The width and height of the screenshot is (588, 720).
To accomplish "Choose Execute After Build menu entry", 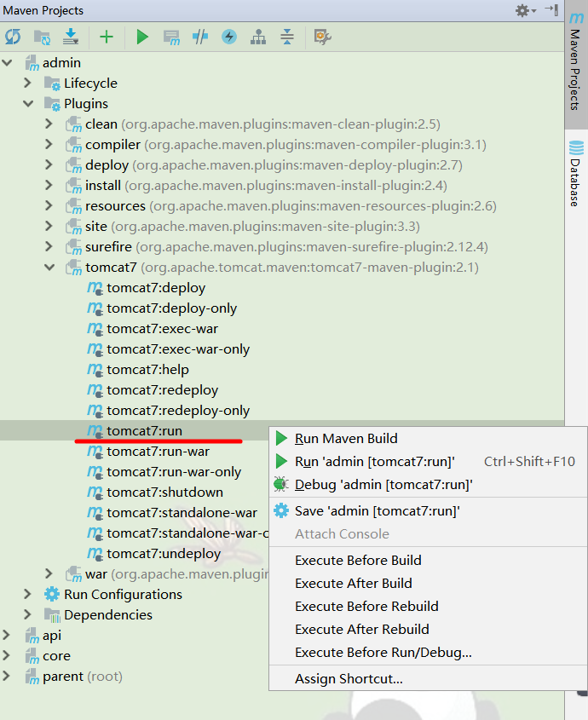I will 428,583.
